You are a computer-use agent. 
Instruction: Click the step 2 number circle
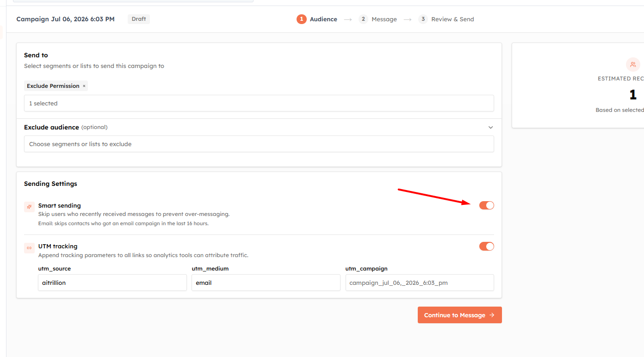pos(363,19)
